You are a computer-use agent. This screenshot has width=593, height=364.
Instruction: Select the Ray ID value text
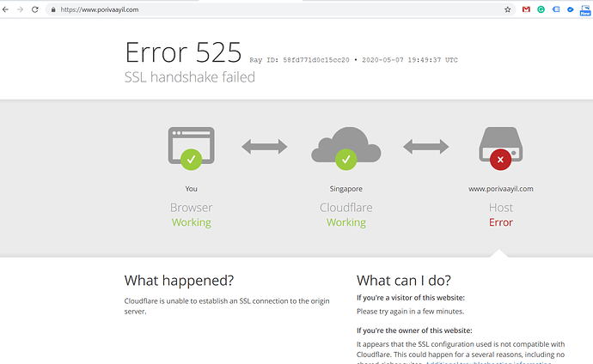pos(316,59)
